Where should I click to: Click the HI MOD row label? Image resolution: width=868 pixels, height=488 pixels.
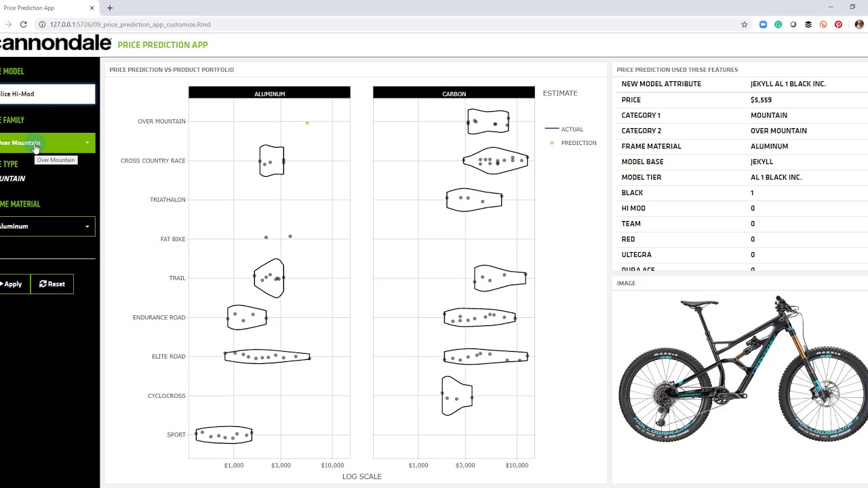point(633,209)
